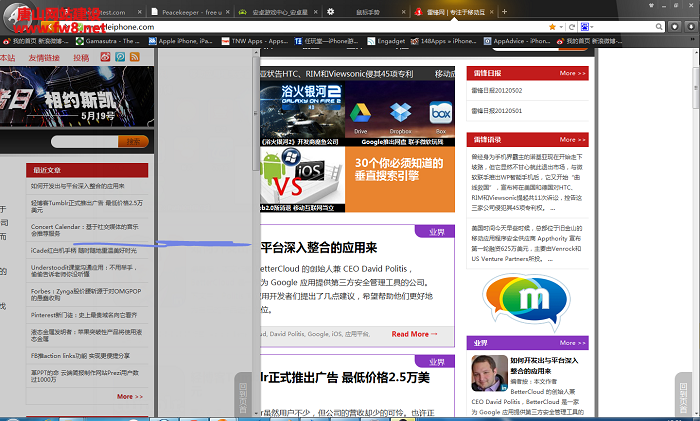This screenshot has width=700, height=421.
Task: Open the Tumblr ad recent article link
Action: pyautogui.click(x=87, y=206)
